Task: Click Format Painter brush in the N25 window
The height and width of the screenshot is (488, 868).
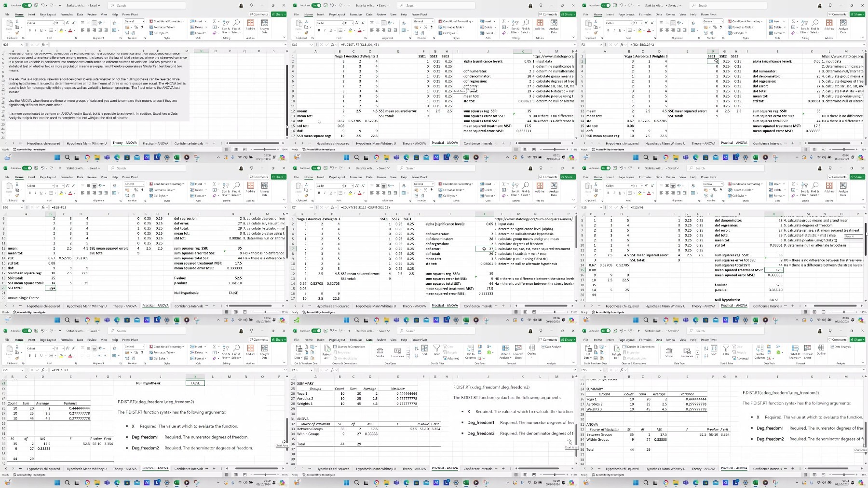Action: (17, 33)
